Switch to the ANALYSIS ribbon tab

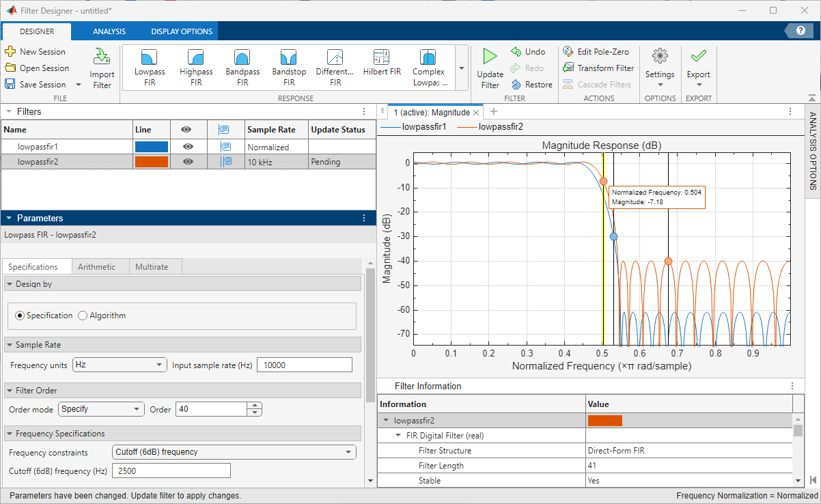coord(109,31)
